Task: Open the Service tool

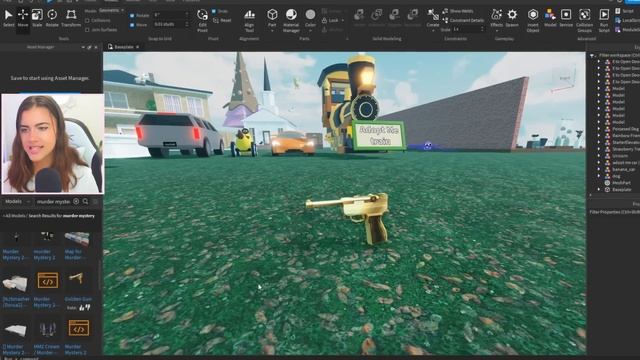Action: (x=566, y=18)
